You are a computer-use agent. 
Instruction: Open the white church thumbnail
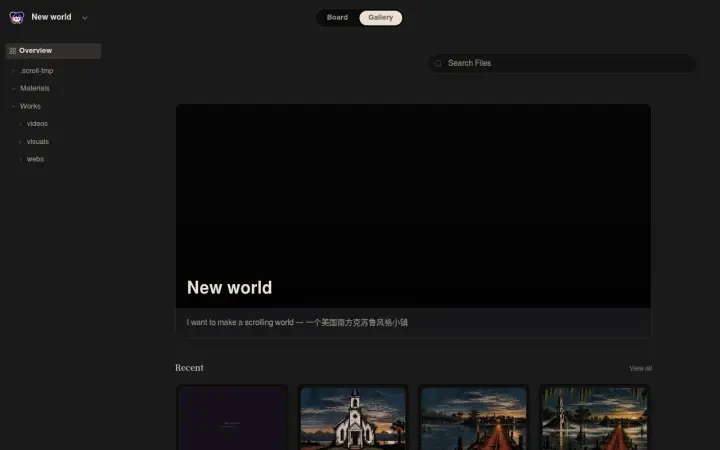click(353, 419)
